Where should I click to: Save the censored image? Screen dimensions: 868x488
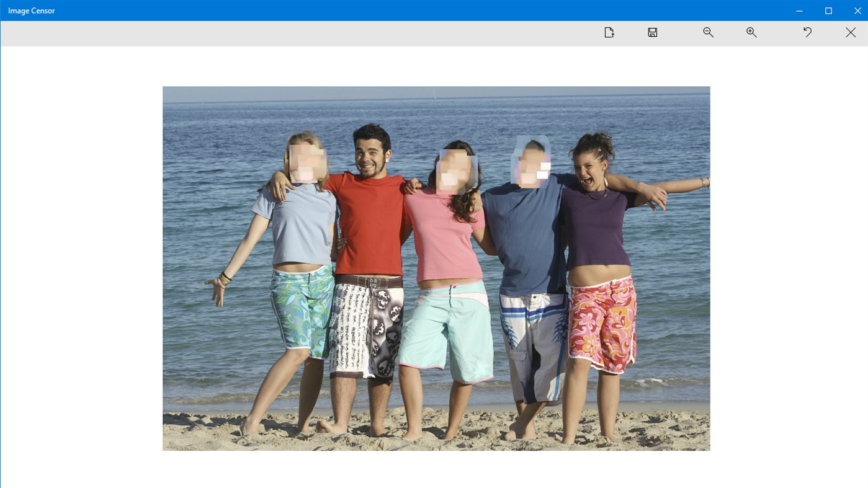click(x=652, y=32)
